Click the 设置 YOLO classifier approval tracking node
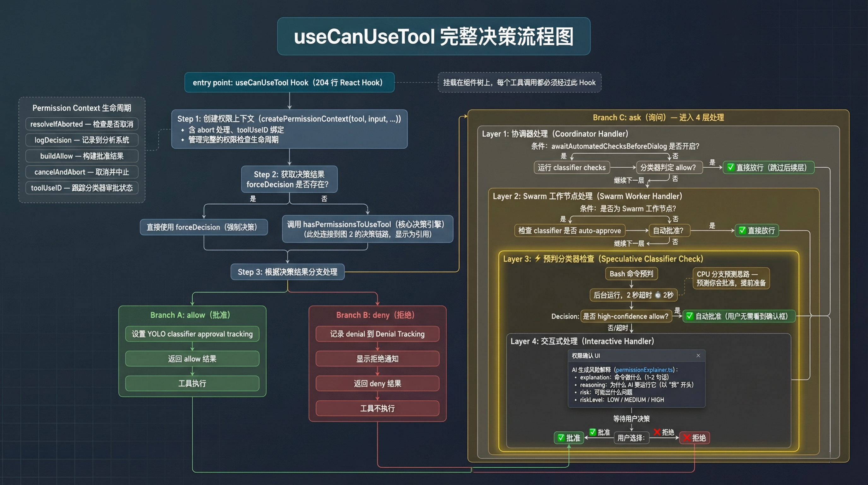The image size is (868, 485). 192,334
